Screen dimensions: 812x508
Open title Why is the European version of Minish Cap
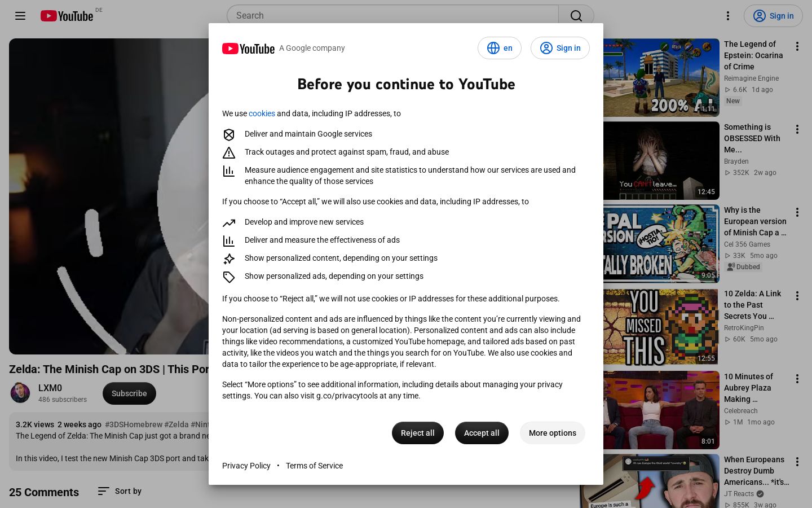755,221
